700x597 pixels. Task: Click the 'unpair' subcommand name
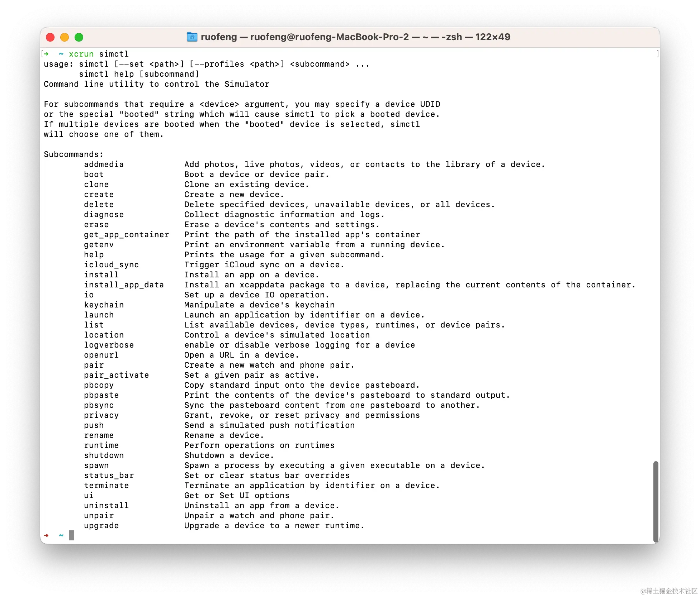pos(99,516)
